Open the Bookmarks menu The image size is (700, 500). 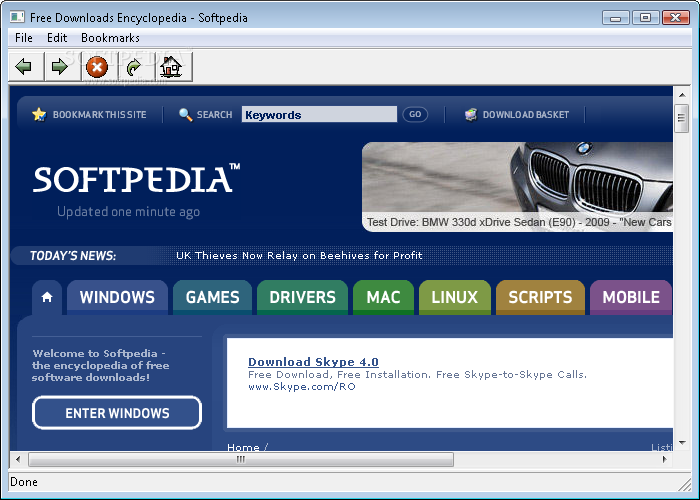pyautogui.click(x=110, y=38)
